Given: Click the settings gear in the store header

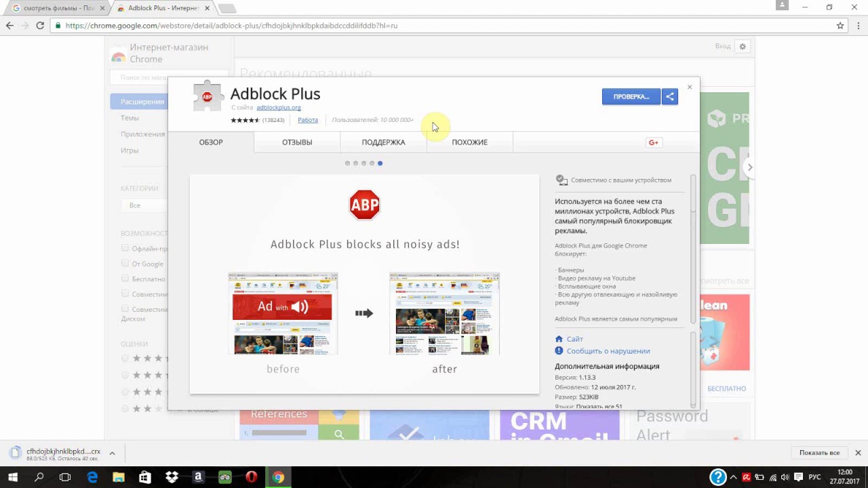Looking at the screenshot, I should (743, 46).
